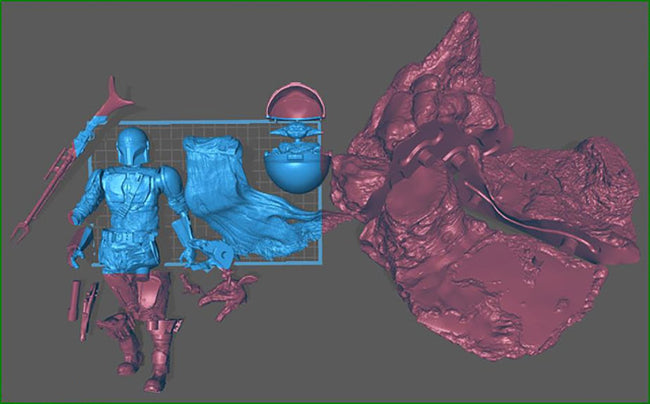The image size is (650, 404).
Task: Select the blue hover pod lower hemisphere
Action: [295, 170]
